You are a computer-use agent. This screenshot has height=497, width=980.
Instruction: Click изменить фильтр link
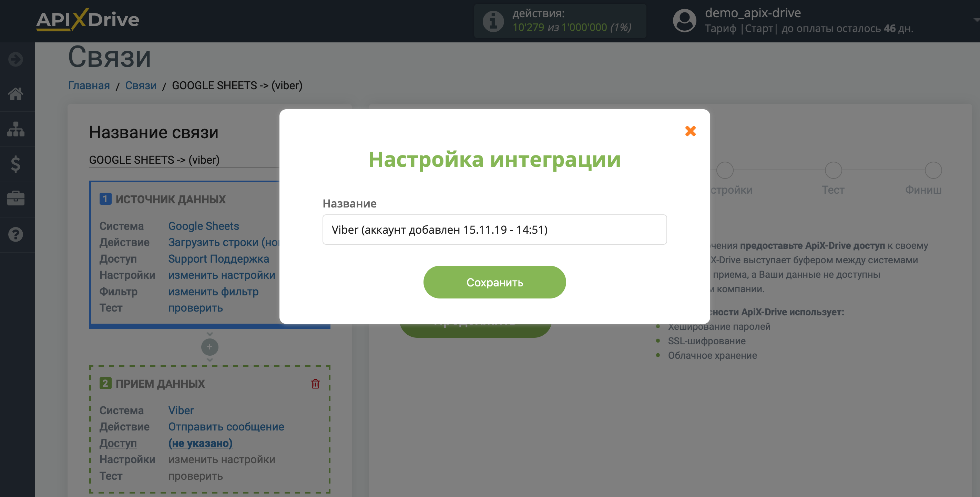tap(213, 292)
